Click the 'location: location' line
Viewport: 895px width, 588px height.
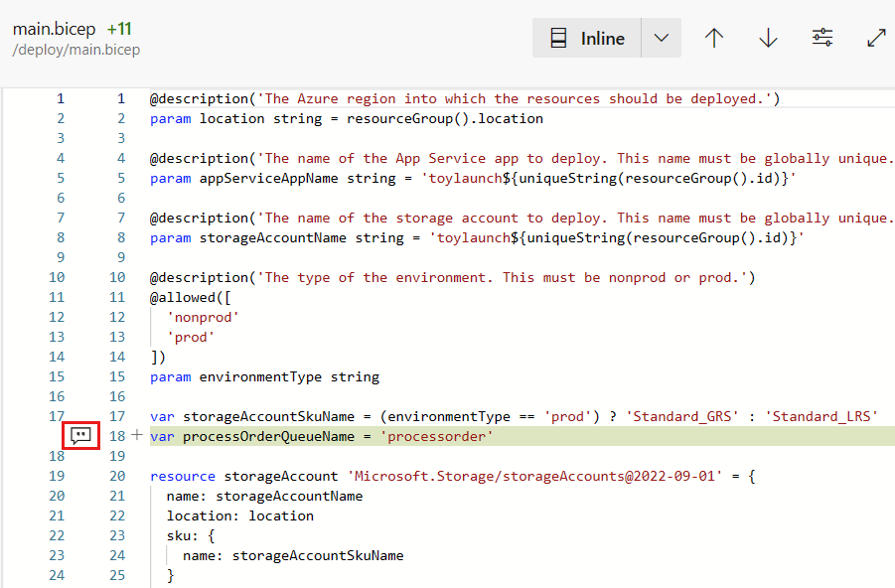pyautogui.click(x=240, y=516)
